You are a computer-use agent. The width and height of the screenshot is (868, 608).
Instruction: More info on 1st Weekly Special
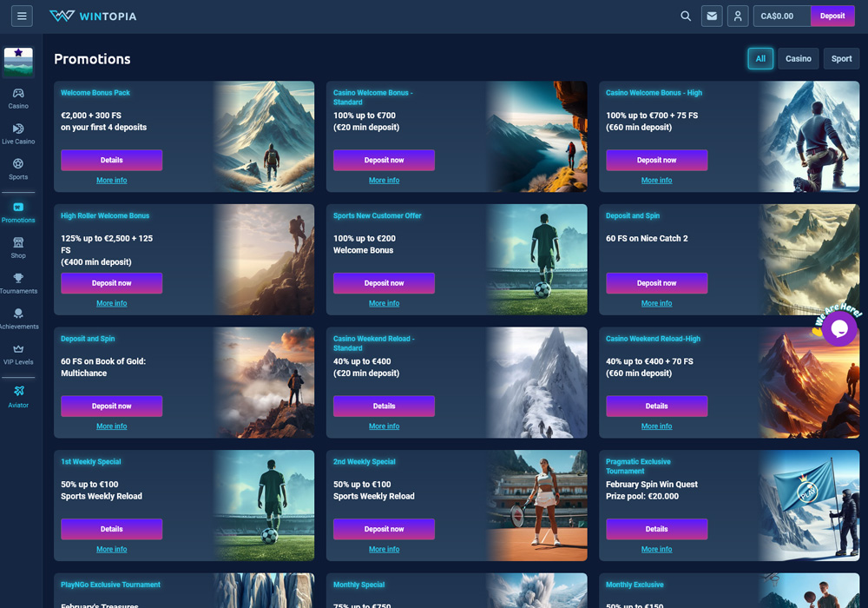point(112,549)
